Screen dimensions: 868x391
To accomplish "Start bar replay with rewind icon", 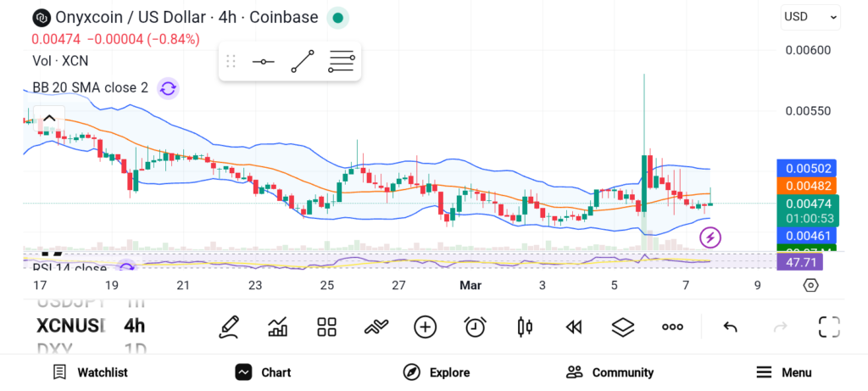I will [x=574, y=327].
